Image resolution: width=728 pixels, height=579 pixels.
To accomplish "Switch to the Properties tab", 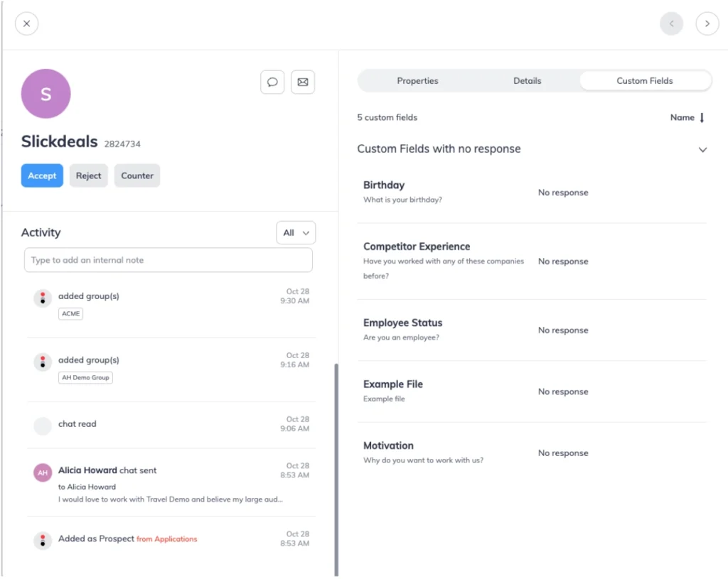I will (417, 80).
